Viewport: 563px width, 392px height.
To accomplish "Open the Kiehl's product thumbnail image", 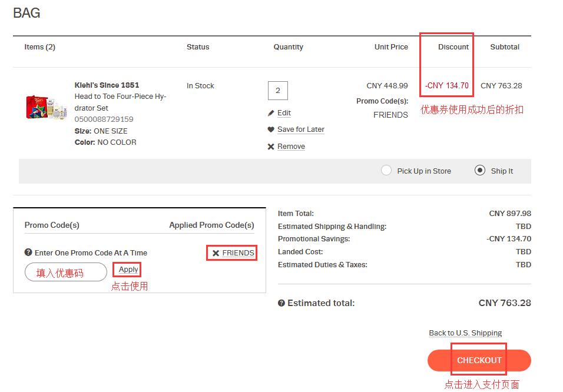I will [x=45, y=106].
